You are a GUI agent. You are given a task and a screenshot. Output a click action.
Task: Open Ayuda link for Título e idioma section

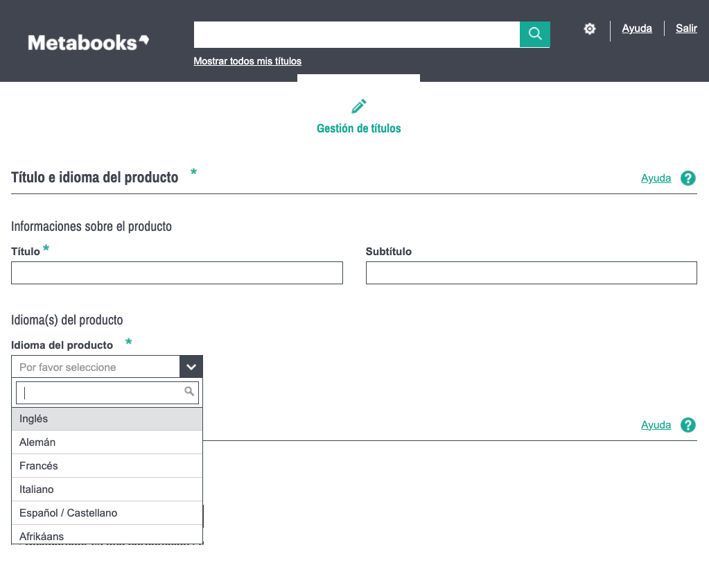656,178
